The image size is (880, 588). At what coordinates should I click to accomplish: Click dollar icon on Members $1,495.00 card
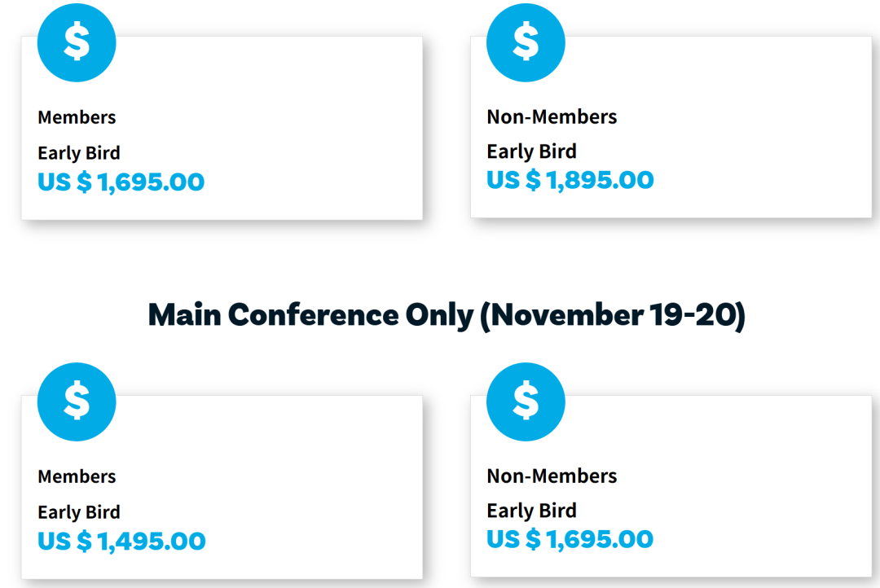[x=77, y=402]
